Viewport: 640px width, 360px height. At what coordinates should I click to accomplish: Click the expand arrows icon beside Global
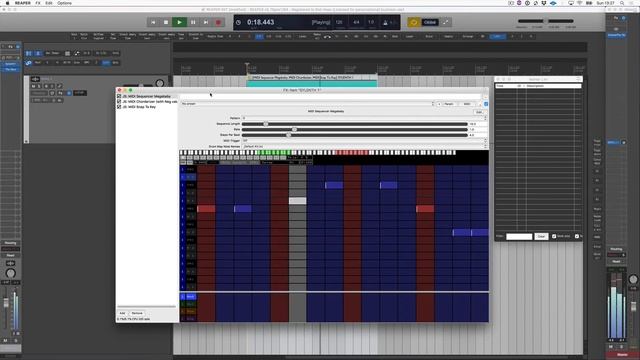(x=446, y=22)
